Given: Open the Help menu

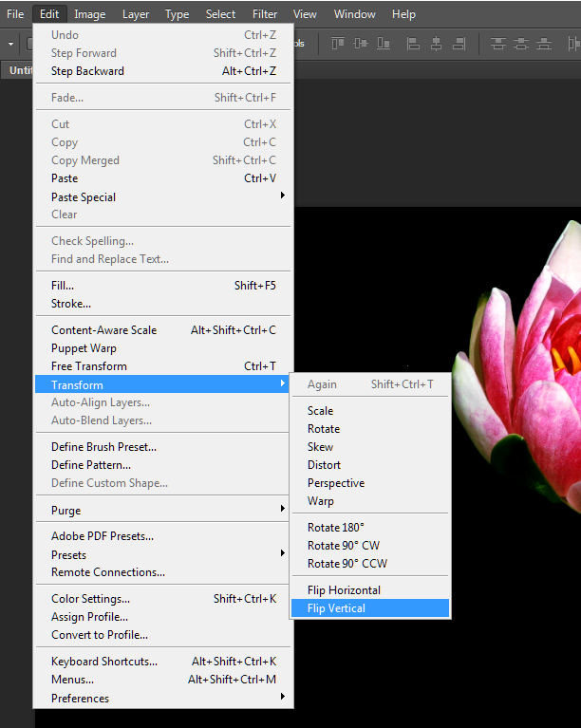Looking at the screenshot, I should coord(403,14).
